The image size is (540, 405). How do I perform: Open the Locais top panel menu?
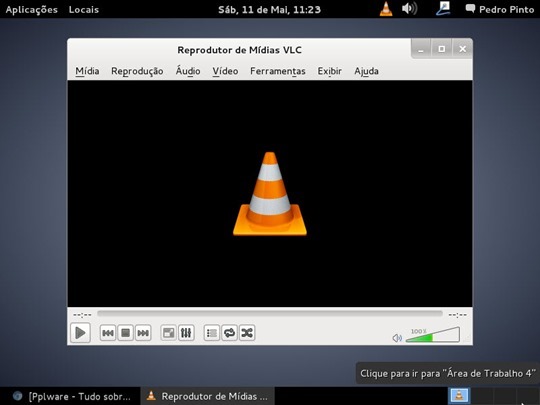tap(84, 9)
